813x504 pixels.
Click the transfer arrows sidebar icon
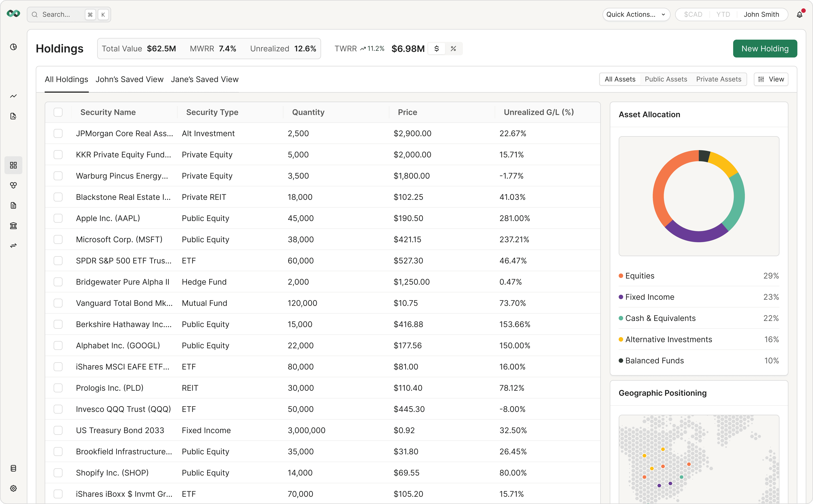(13, 246)
